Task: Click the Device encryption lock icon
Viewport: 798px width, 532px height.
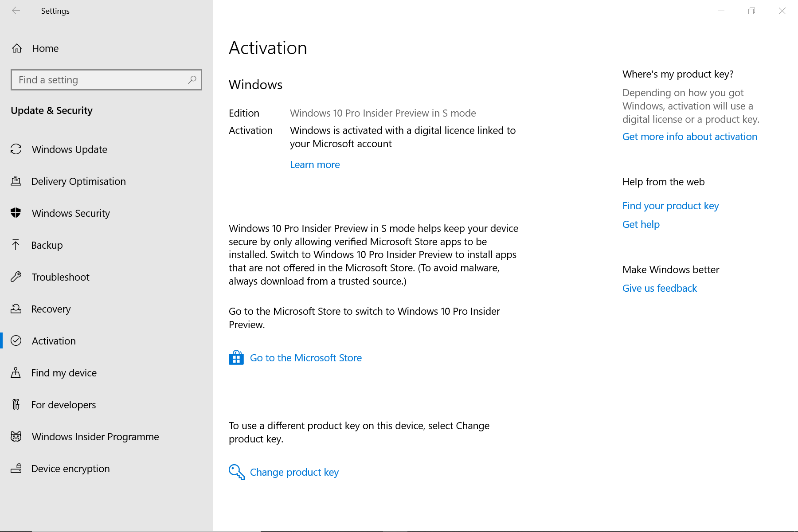Action: [16, 468]
